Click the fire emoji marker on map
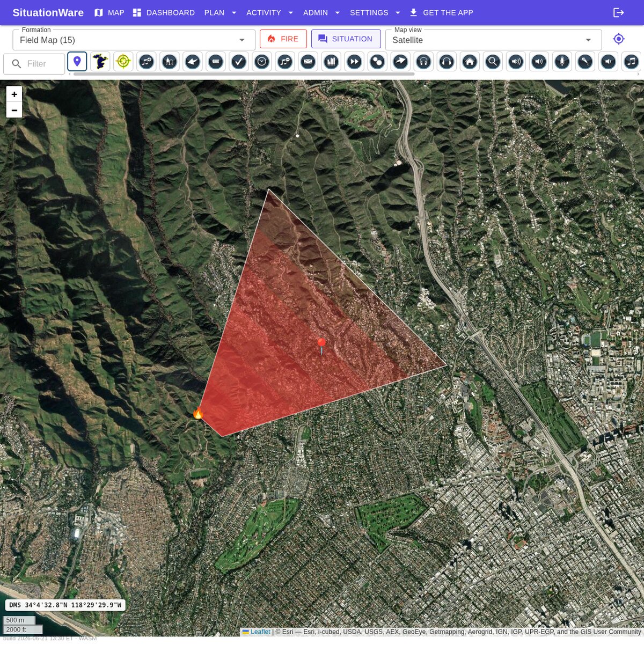 coord(198,413)
